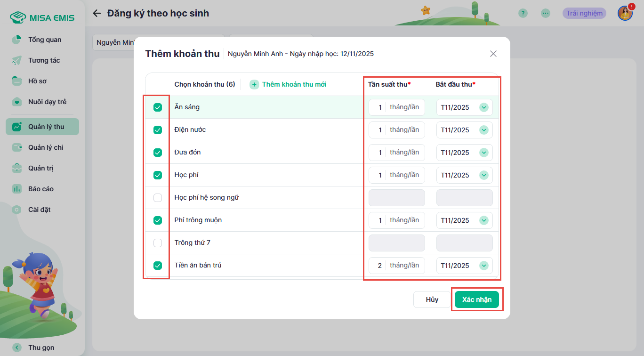This screenshot has width=644, height=356.
Task: Click the back arrow beside Đăng ký theo học sinh
Action: pos(97,13)
